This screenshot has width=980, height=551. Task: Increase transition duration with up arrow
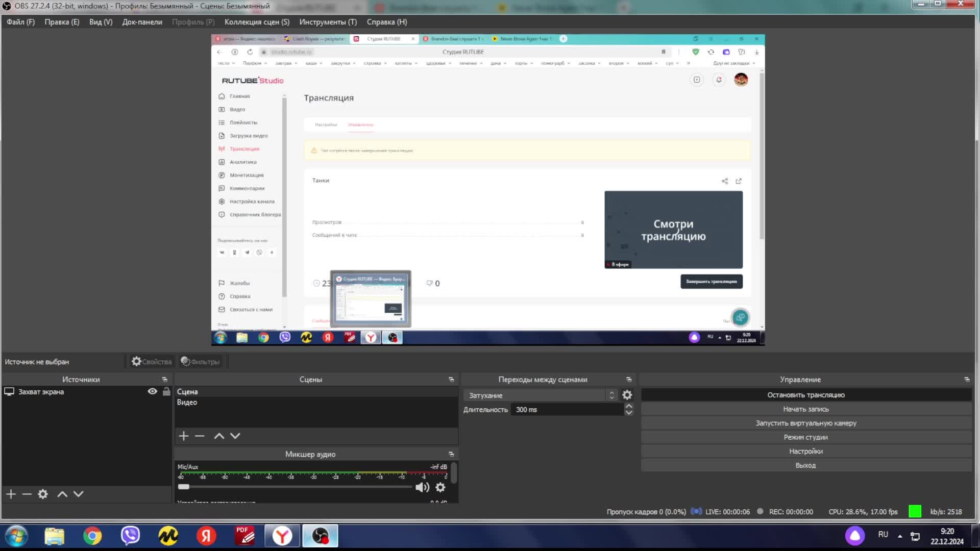[x=629, y=407]
